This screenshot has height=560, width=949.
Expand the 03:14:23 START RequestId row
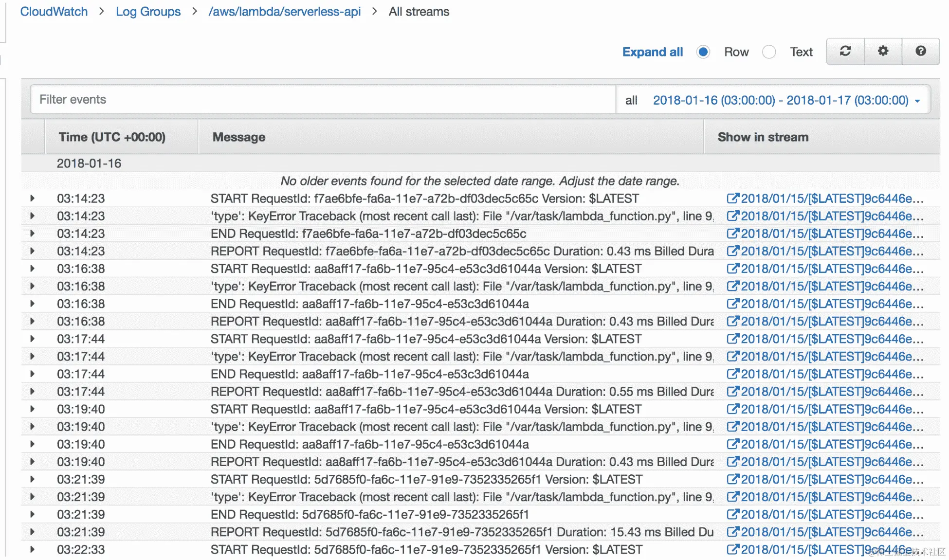pos(32,199)
